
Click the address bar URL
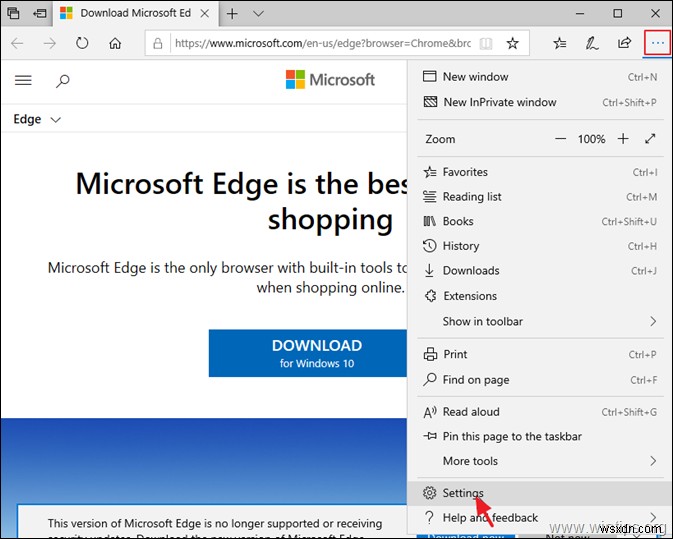[x=323, y=43]
